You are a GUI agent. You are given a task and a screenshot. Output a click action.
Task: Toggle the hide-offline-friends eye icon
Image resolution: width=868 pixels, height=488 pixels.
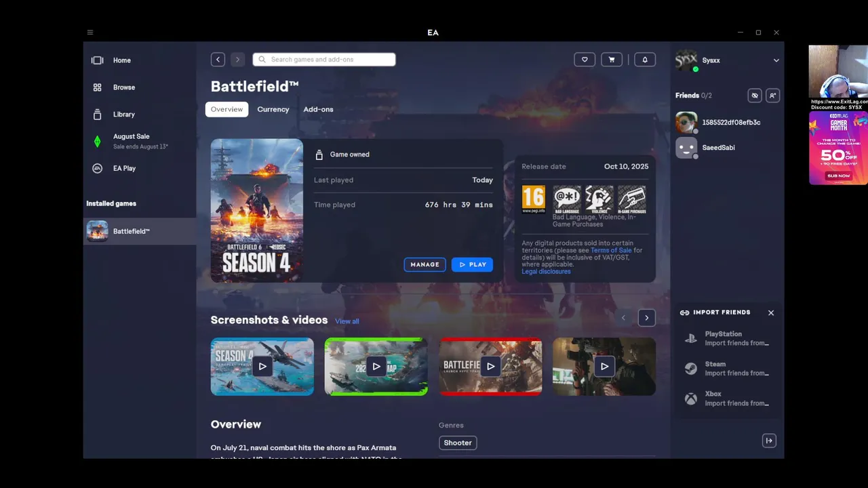coord(755,96)
